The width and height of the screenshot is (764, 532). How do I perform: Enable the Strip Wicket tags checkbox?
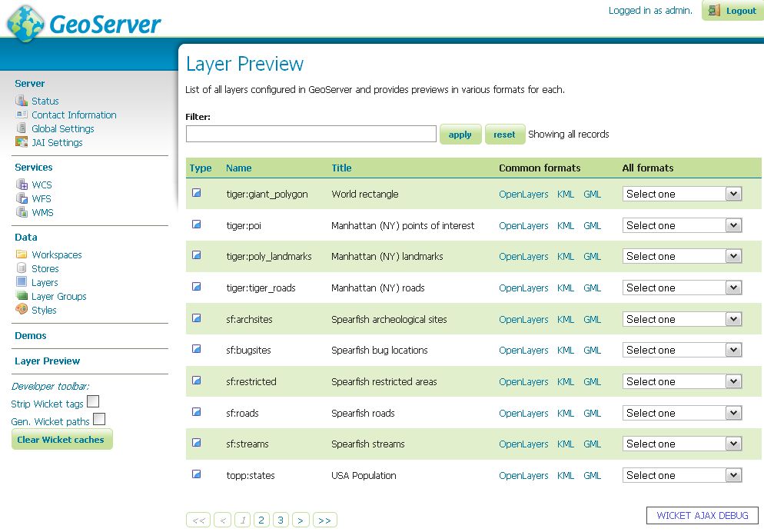click(x=93, y=401)
